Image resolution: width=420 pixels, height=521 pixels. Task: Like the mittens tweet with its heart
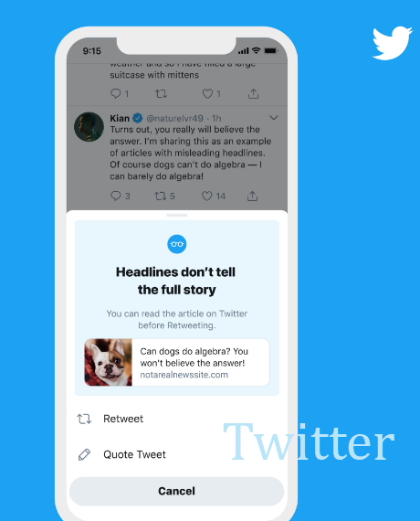[207, 94]
